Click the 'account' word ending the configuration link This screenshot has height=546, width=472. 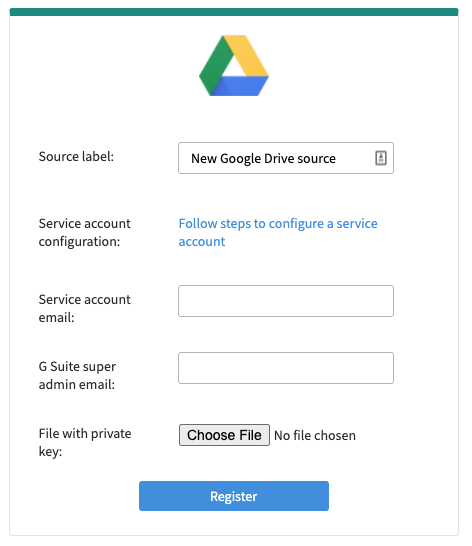[202, 242]
